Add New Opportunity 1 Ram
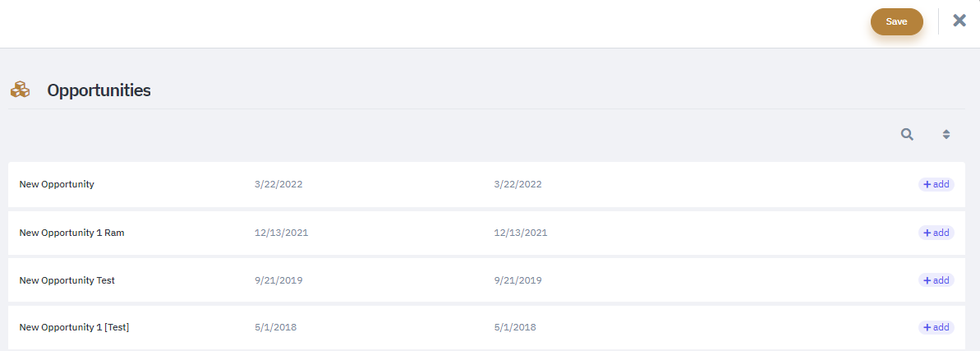980x351 pixels. point(936,233)
